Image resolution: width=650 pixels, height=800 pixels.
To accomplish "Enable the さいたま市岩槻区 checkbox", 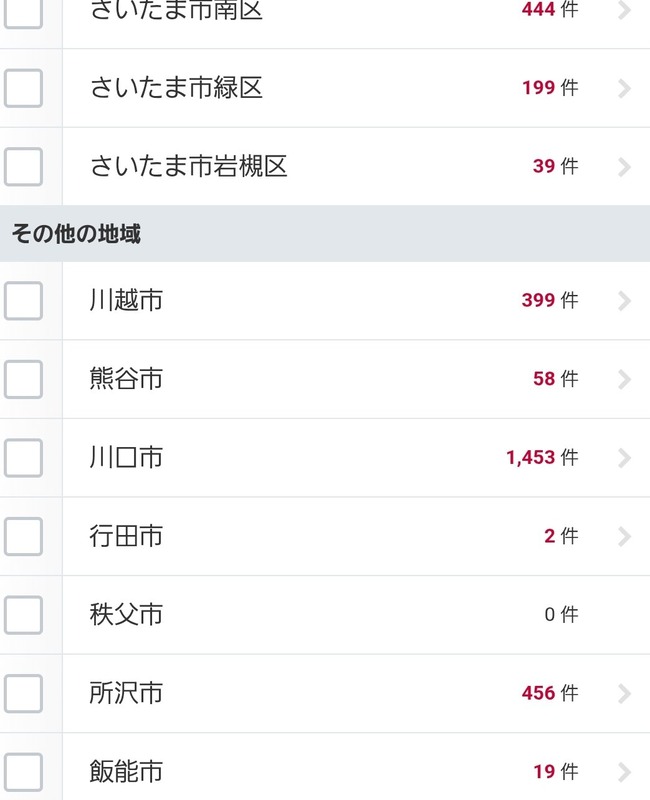I will 24,167.
